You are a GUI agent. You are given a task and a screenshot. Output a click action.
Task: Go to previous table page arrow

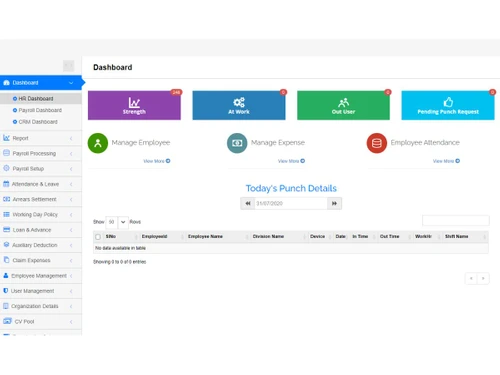pos(471,278)
